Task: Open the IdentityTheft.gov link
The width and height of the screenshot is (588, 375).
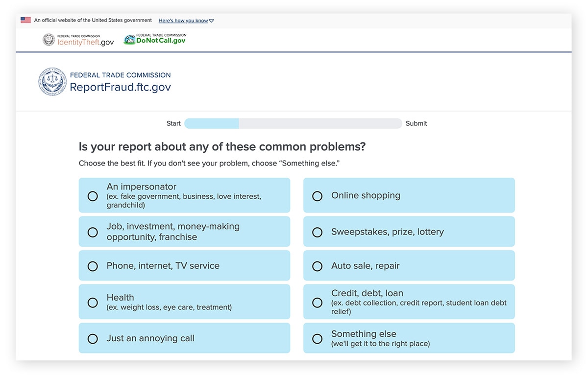Action: [x=85, y=42]
